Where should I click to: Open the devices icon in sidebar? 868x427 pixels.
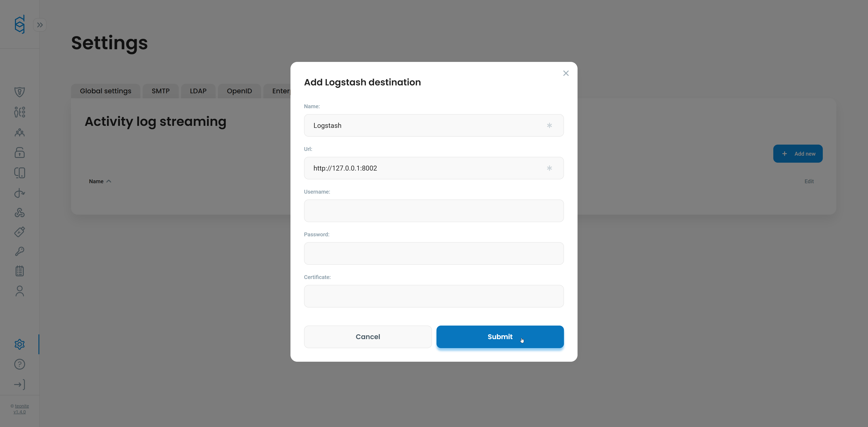19,173
